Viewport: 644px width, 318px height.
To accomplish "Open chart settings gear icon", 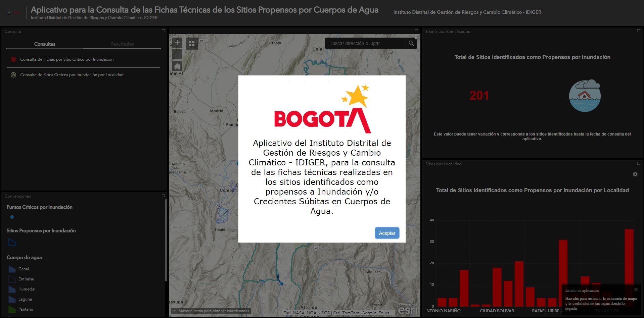I will pyautogui.click(x=635, y=174).
